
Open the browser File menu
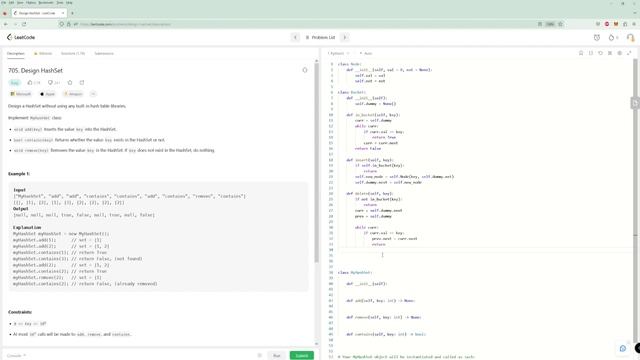point(4,2)
